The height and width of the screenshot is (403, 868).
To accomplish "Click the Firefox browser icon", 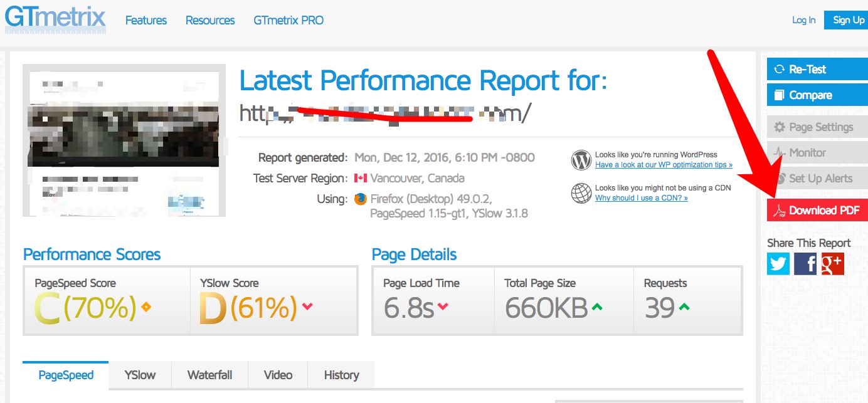I will tap(360, 199).
